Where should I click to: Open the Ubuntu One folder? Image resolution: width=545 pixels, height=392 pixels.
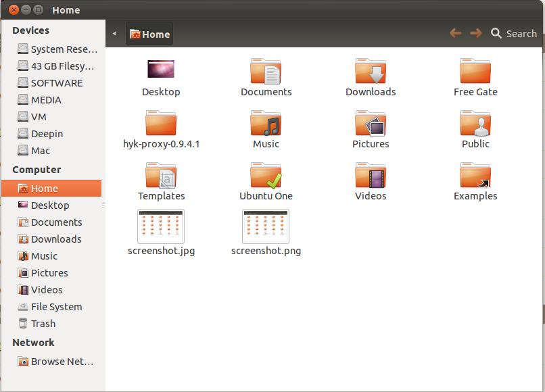pyautogui.click(x=266, y=175)
